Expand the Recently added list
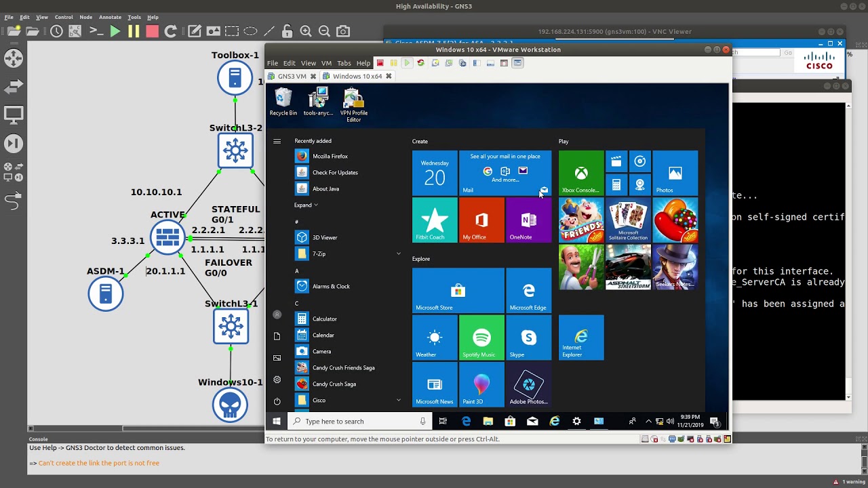This screenshot has height=488, width=868. (x=306, y=205)
